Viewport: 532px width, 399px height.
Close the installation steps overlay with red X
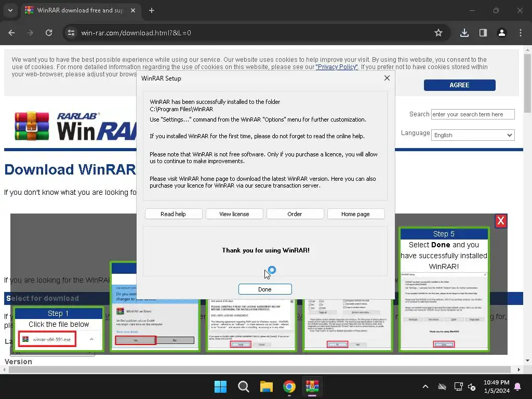pyautogui.click(x=501, y=221)
